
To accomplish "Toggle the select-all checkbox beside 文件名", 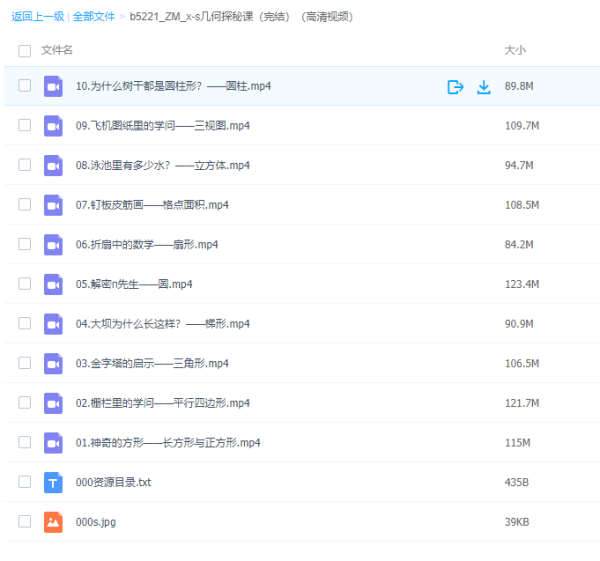I will point(24,50).
